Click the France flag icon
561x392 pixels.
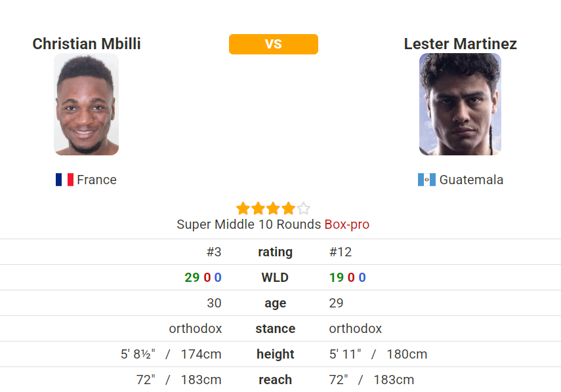coord(64,180)
